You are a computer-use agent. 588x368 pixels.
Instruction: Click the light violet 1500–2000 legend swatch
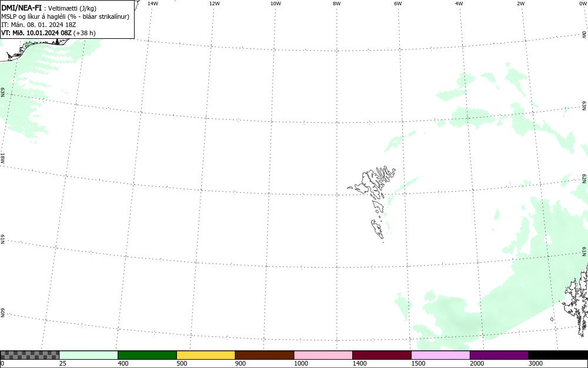[440, 355]
